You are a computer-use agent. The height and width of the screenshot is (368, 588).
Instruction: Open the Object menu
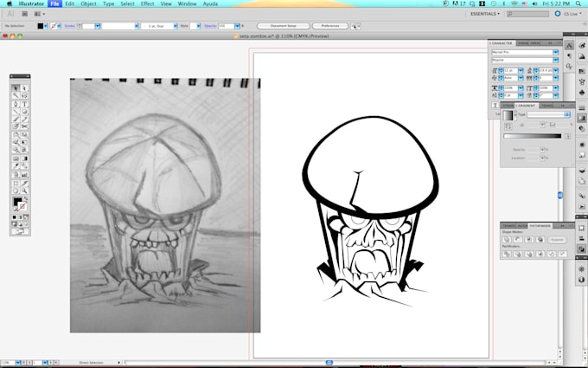click(x=88, y=4)
